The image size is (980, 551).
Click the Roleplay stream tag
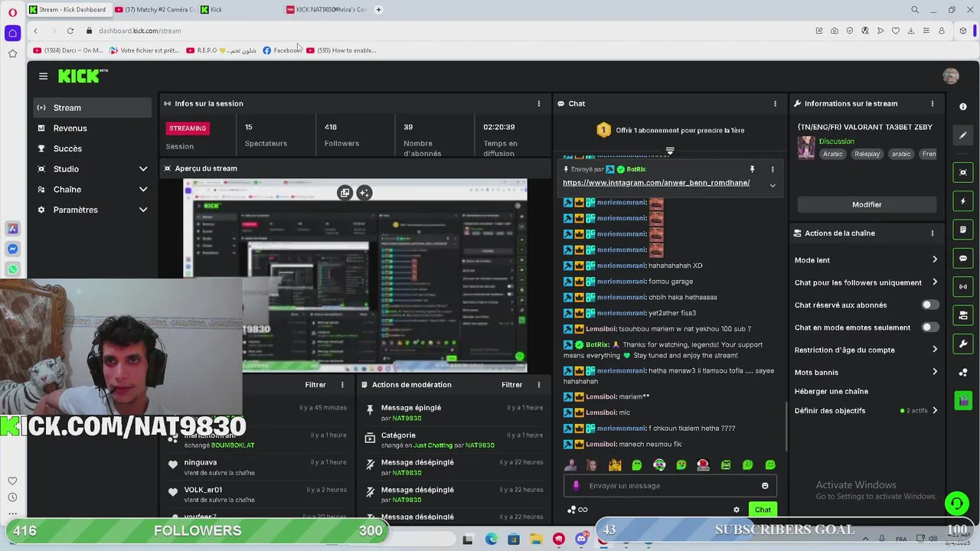tap(867, 154)
